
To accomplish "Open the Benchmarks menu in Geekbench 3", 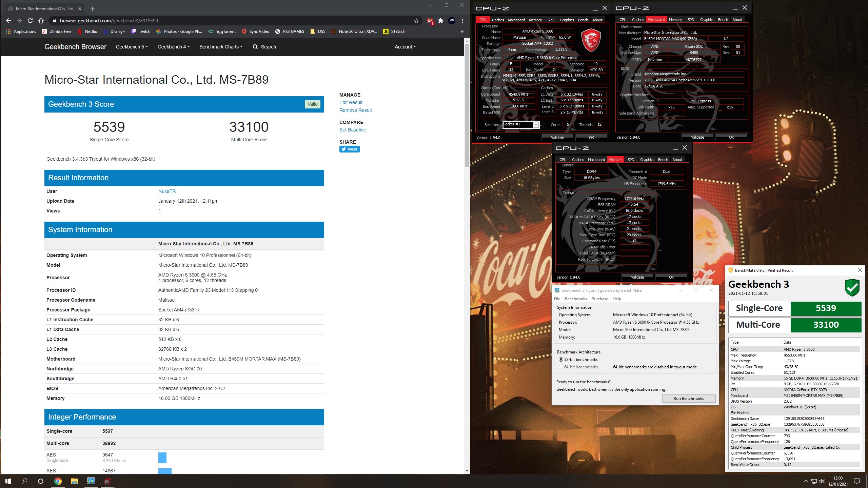I will [x=576, y=299].
